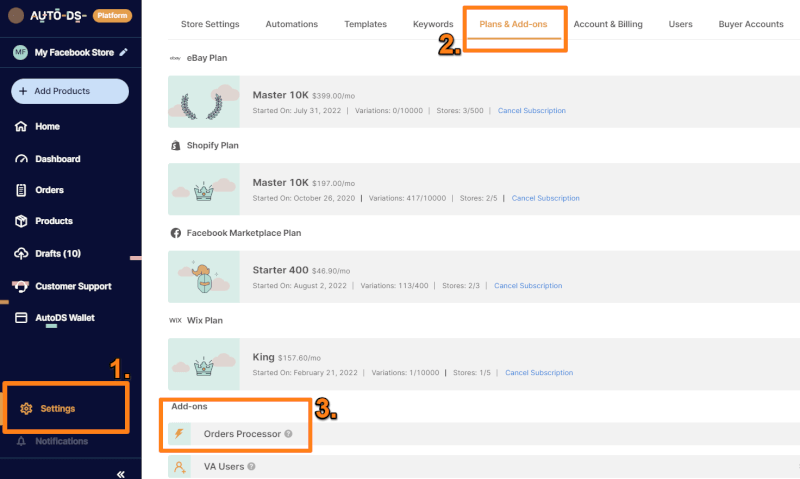The width and height of the screenshot is (800, 479).
Task: Switch to the Buyer Accounts tab
Action: point(751,24)
